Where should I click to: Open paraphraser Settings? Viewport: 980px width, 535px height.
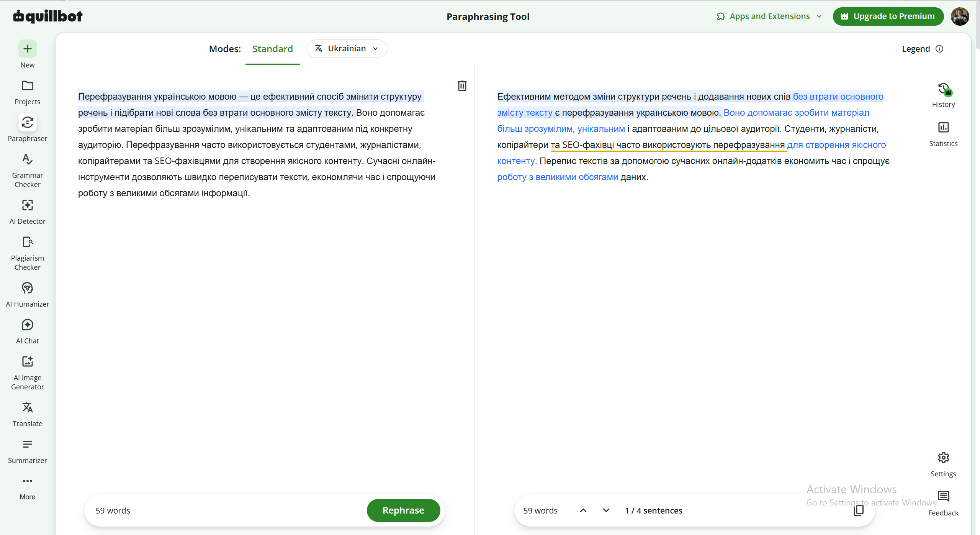943,464
